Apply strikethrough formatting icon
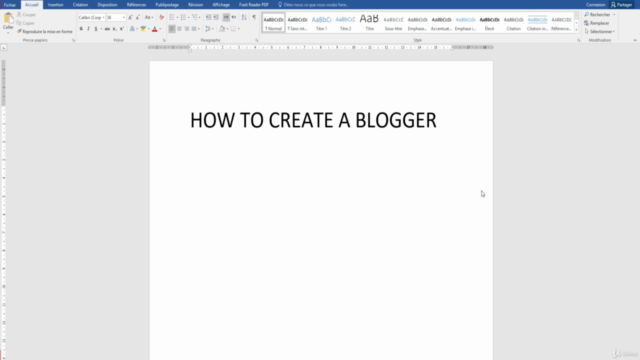Image resolution: width=640 pixels, height=360 pixels. click(107, 29)
